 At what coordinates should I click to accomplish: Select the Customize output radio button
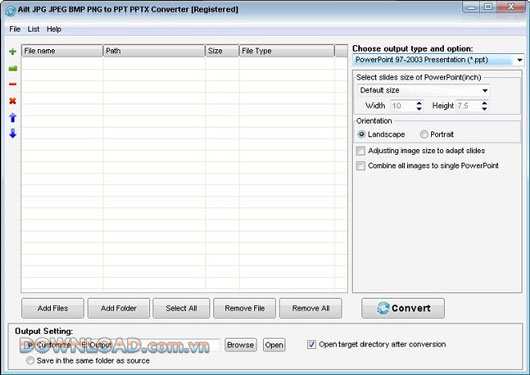tap(30, 345)
